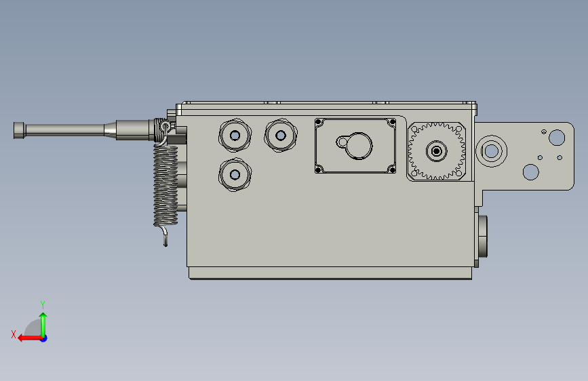588x381 pixels.
Task: Select the bottom base strip of housing
Action: click(330, 273)
